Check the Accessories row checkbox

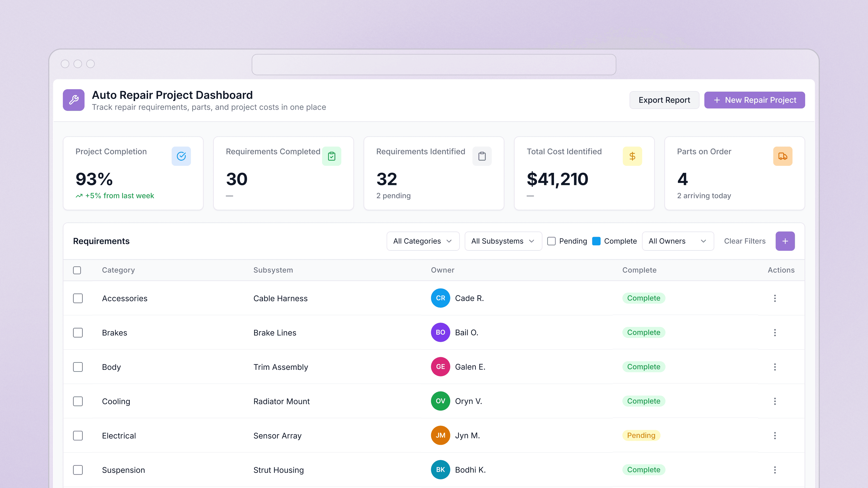[78, 298]
